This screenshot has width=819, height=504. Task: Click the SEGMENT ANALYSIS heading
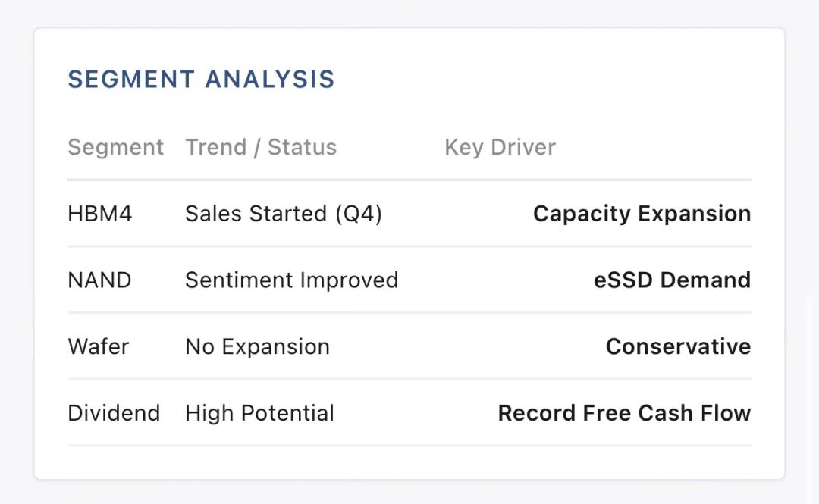click(x=201, y=80)
